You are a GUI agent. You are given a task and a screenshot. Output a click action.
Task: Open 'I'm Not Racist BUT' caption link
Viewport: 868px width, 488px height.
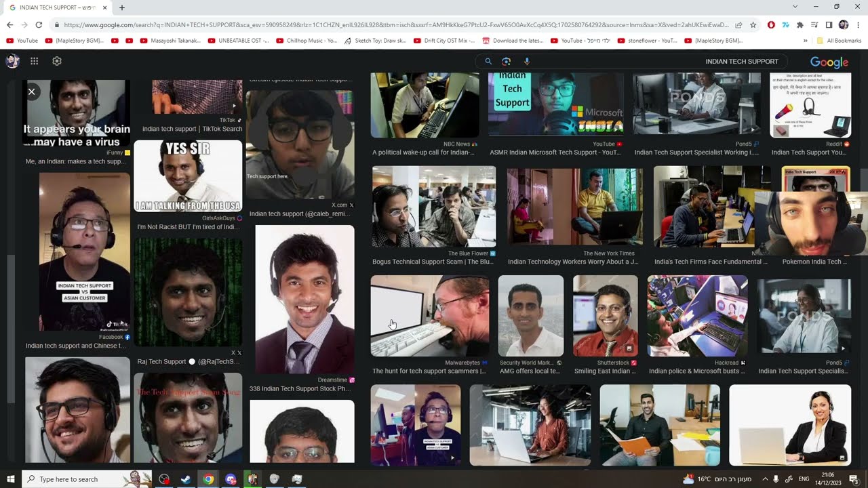(189, 227)
